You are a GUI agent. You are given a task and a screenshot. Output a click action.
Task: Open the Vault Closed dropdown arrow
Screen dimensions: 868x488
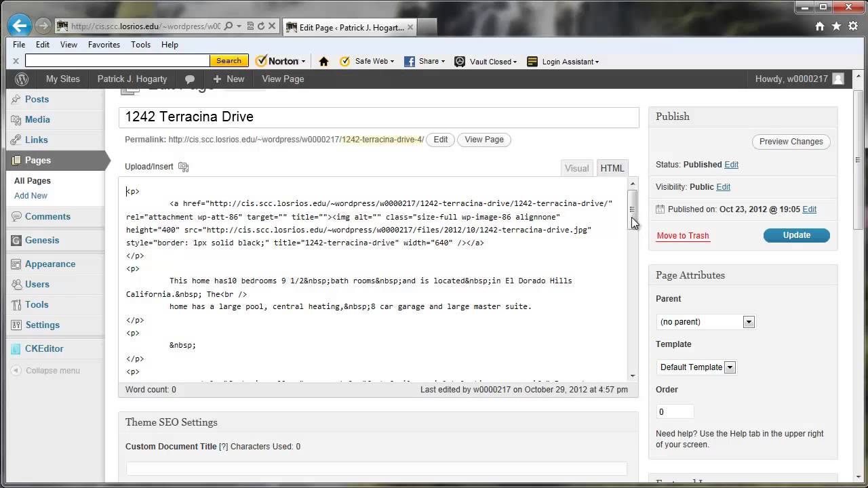coord(515,62)
